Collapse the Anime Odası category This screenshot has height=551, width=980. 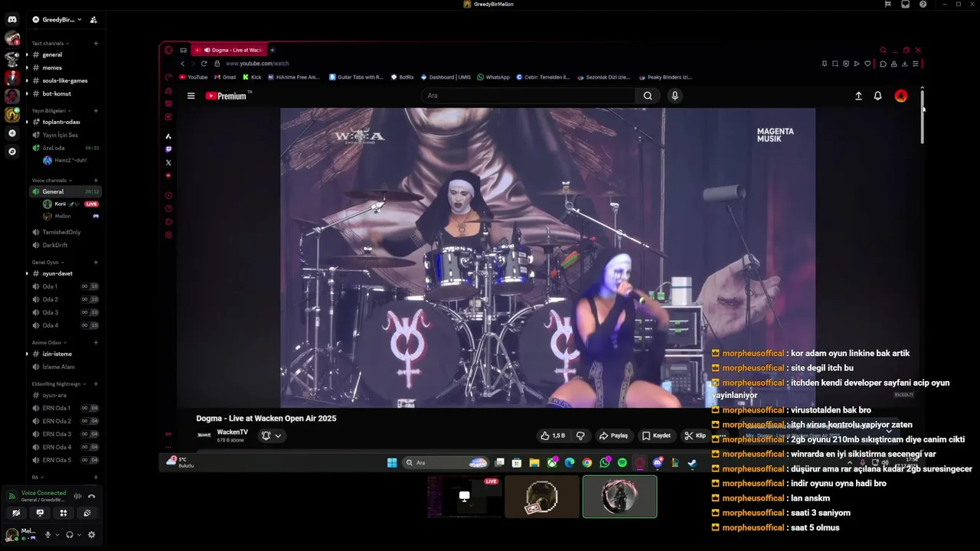49,343
